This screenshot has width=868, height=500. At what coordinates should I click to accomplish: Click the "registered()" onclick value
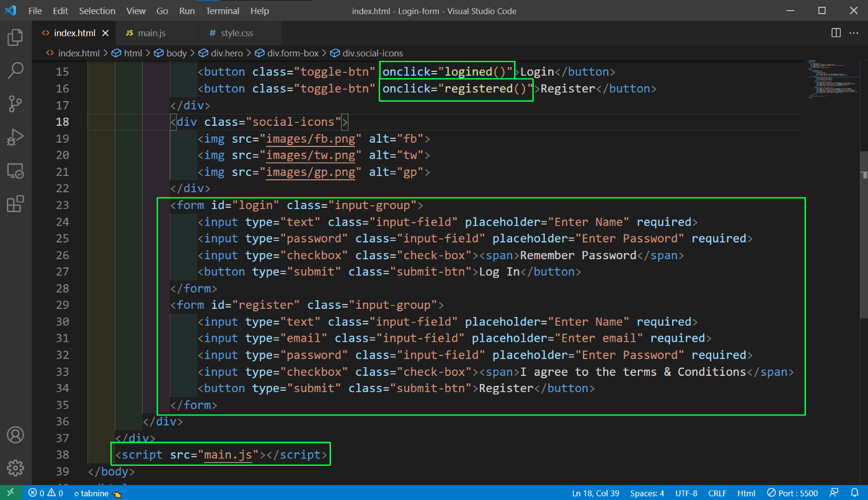point(485,88)
